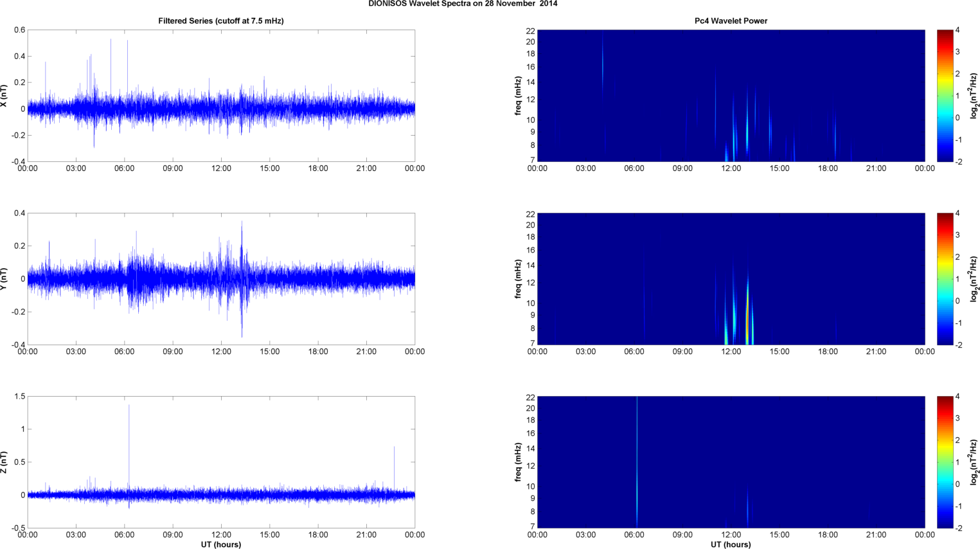This screenshot has height=549, width=980.
Task: Click 'UT (hours)' label under the bottom spectrogram
Action: pos(731,544)
